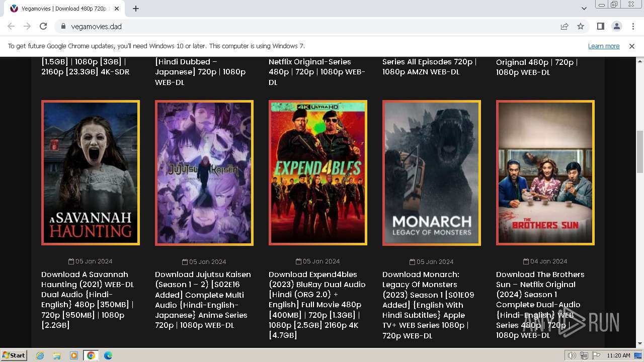Follow the Learn more link
The image size is (644, 362).
coord(604,46)
